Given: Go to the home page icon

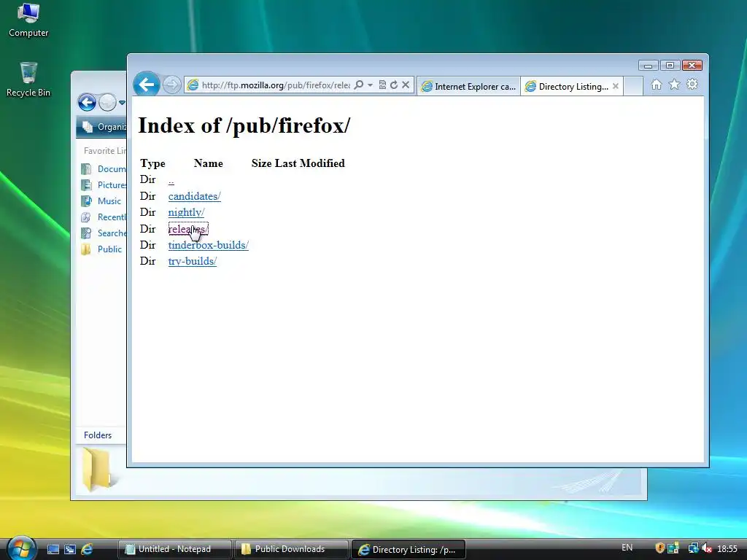Looking at the screenshot, I should [x=657, y=85].
